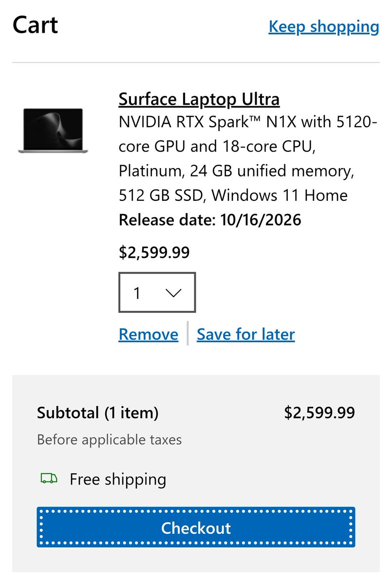Click the 512 GB SSD, Windows 11 Home line
Viewport: 392px width, 585px height.
click(x=233, y=195)
